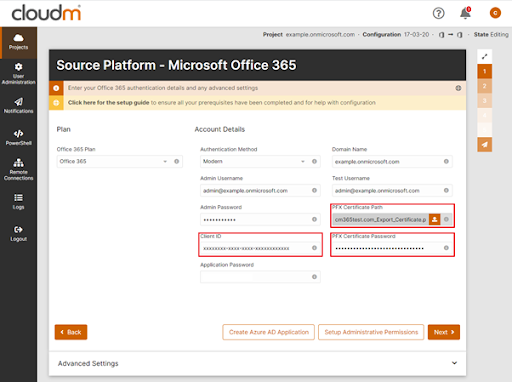Open the Projects sidebar section
Screen dimensions: 512x382
[18, 42]
